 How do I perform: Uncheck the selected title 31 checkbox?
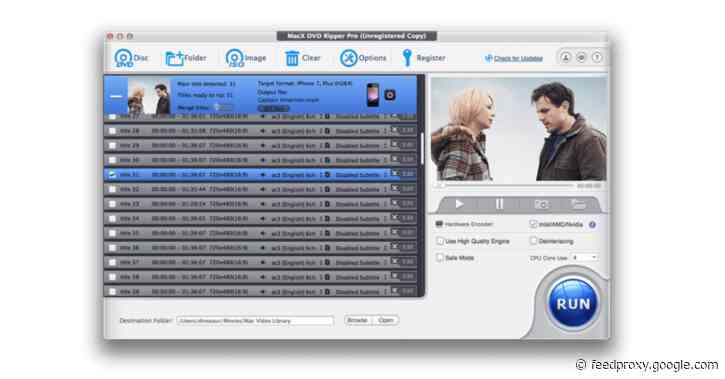pyautogui.click(x=112, y=175)
